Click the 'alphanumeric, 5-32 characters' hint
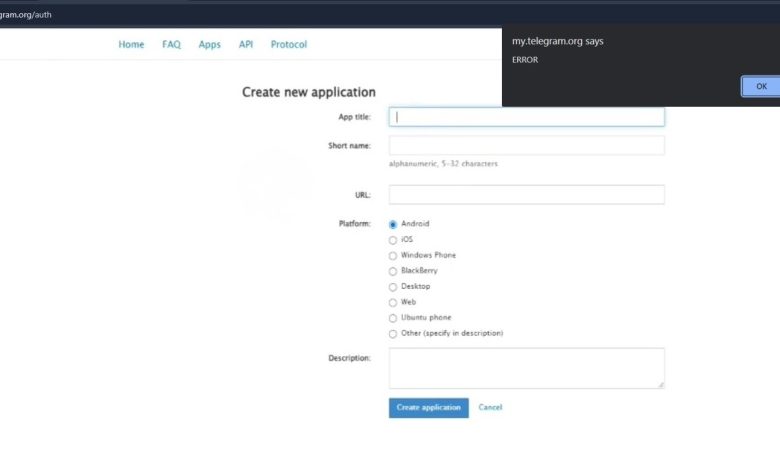This screenshot has height=470, width=780. 443,164
